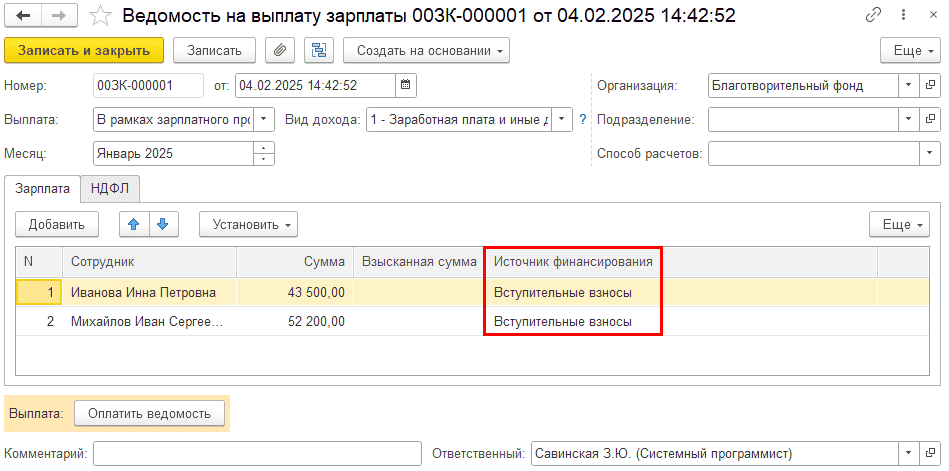The height and width of the screenshot is (471, 949).
Task: Open calendar picker for document date
Action: pos(406,85)
